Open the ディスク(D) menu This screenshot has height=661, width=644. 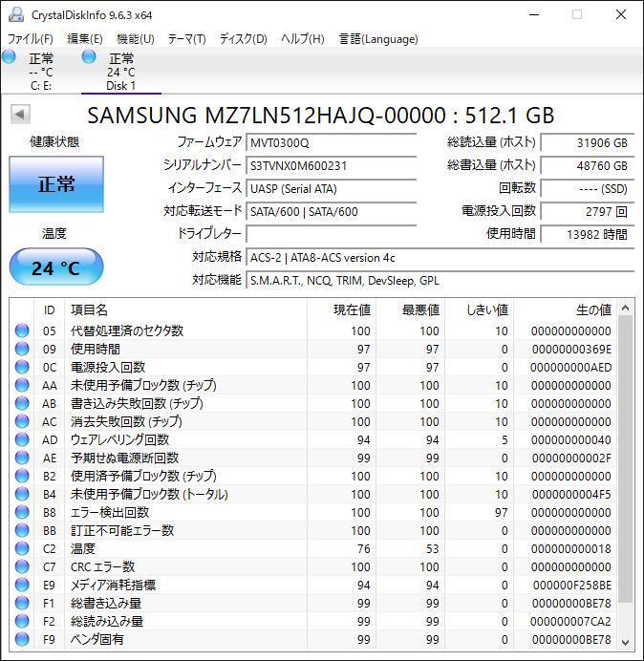tap(244, 39)
